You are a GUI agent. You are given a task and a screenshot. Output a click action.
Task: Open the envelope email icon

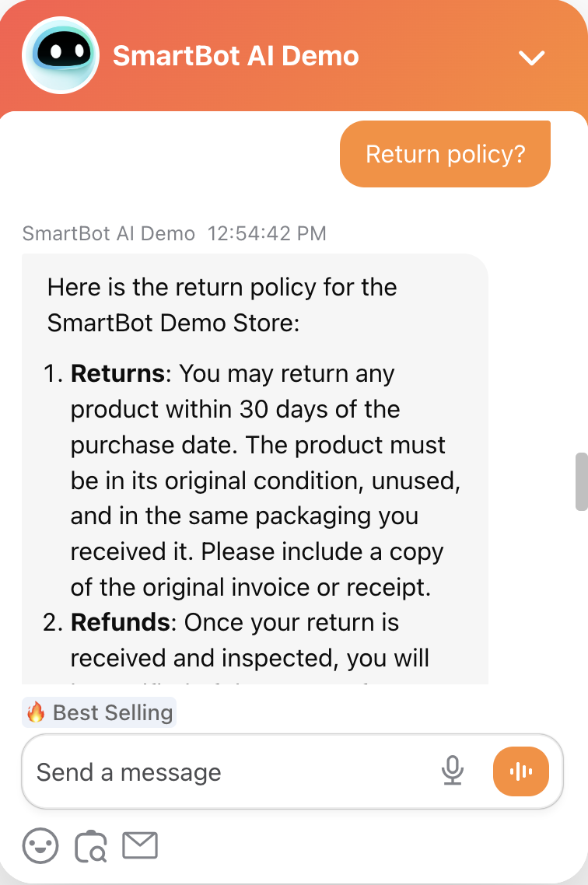140,845
